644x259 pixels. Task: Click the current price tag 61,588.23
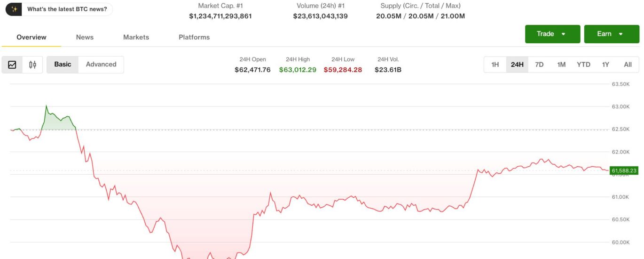(x=624, y=170)
